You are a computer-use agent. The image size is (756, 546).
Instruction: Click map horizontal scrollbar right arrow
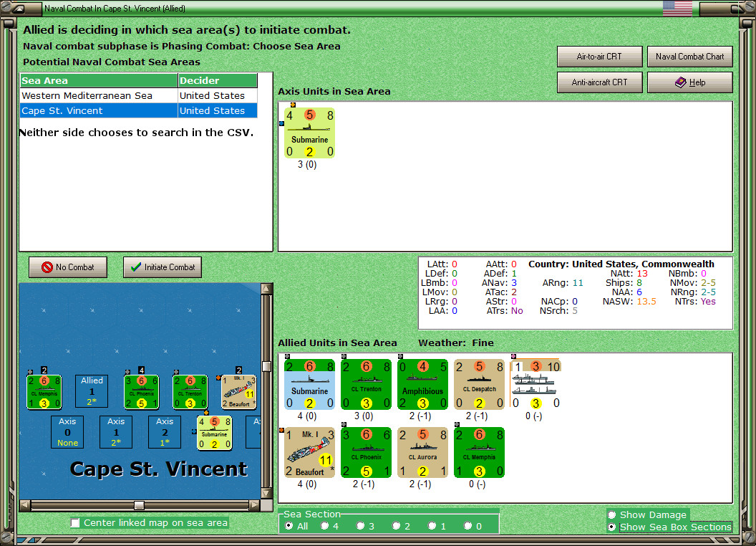(x=255, y=505)
